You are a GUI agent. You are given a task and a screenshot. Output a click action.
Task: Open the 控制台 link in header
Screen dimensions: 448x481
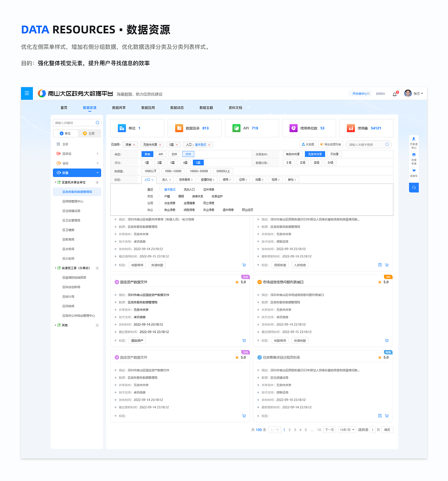[x=380, y=94]
